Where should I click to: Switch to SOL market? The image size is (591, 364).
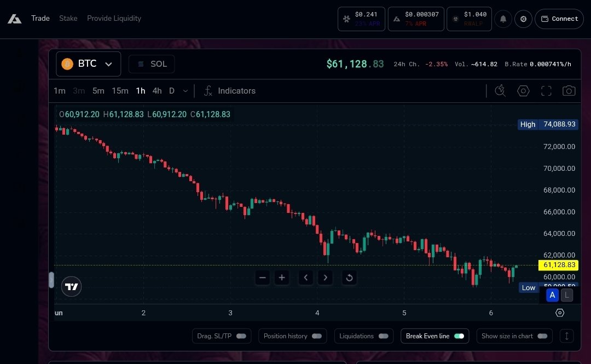coord(152,64)
